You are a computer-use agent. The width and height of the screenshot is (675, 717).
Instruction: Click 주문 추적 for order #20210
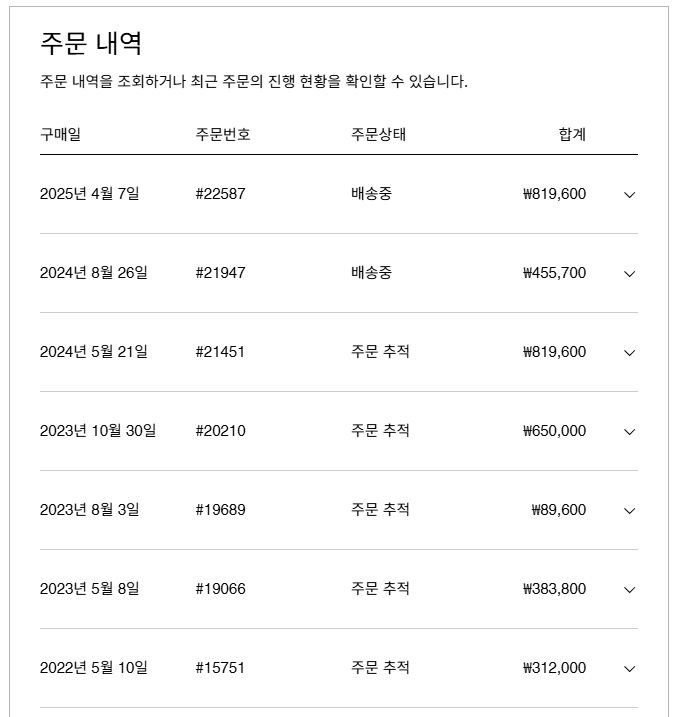tap(380, 431)
